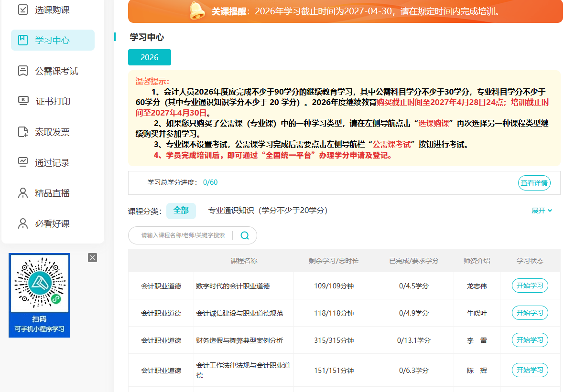Image resolution: width=575 pixels, height=392 pixels.
Task: Click 已完成/要求学分 column header
Action: pyautogui.click(x=414, y=261)
